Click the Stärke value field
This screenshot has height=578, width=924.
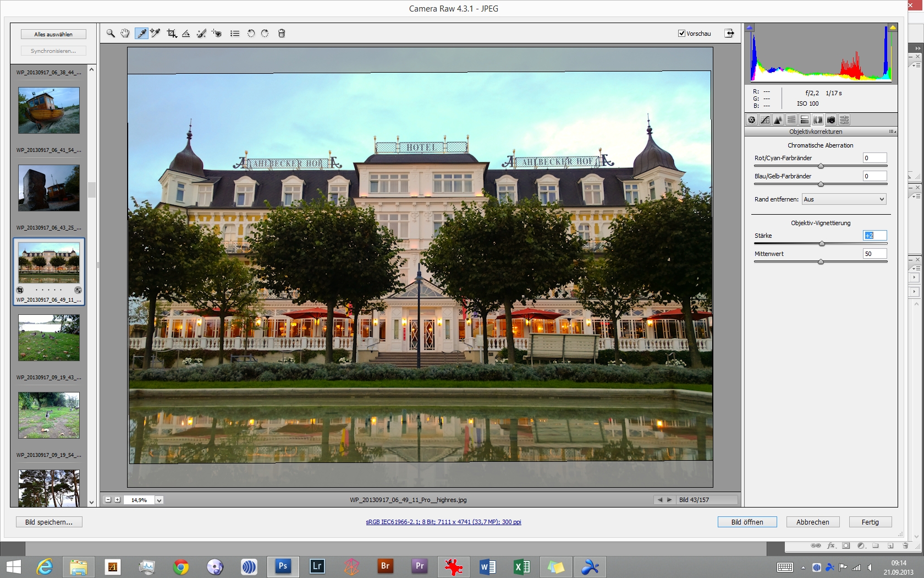(x=875, y=236)
